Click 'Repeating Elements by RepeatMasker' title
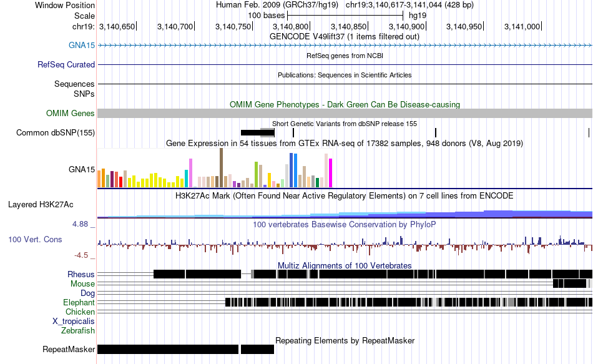 pos(345,340)
